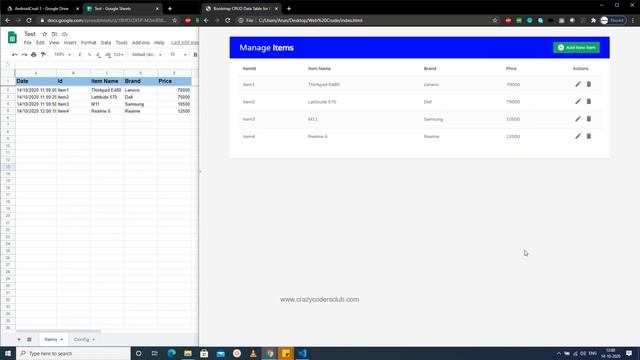Select the Date header cell in spreadsheet

tap(36, 81)
